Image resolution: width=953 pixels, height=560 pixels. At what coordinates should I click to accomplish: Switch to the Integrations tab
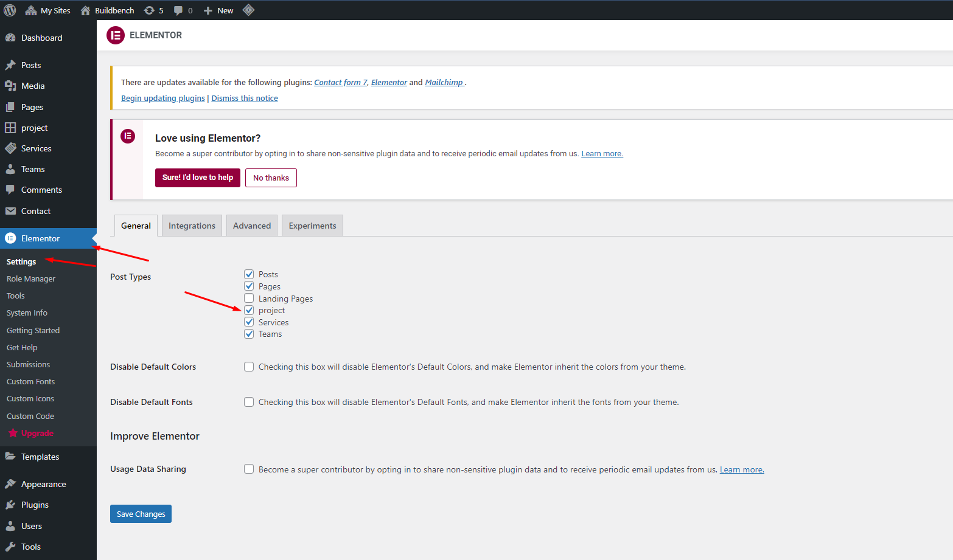pyautogui.click(x=192, y=226)
